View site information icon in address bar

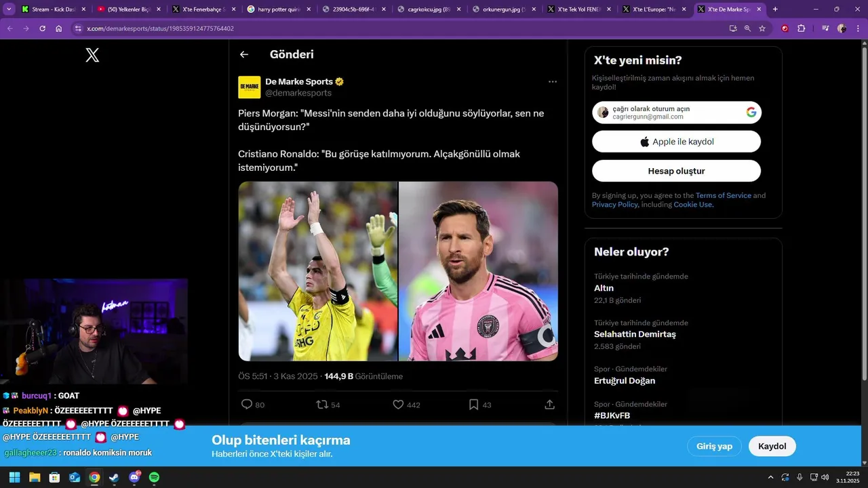[78, 28]
